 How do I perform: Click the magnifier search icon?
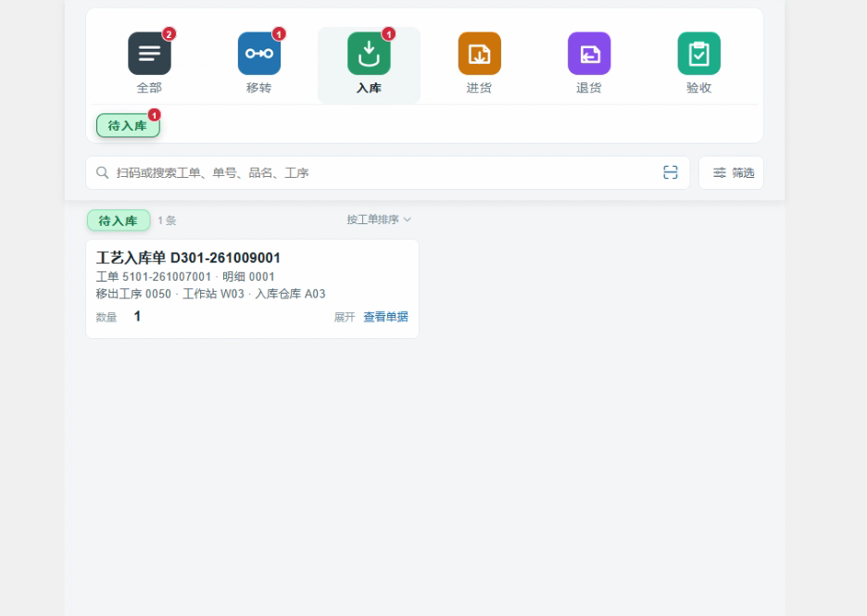click(x=102, y=172)
